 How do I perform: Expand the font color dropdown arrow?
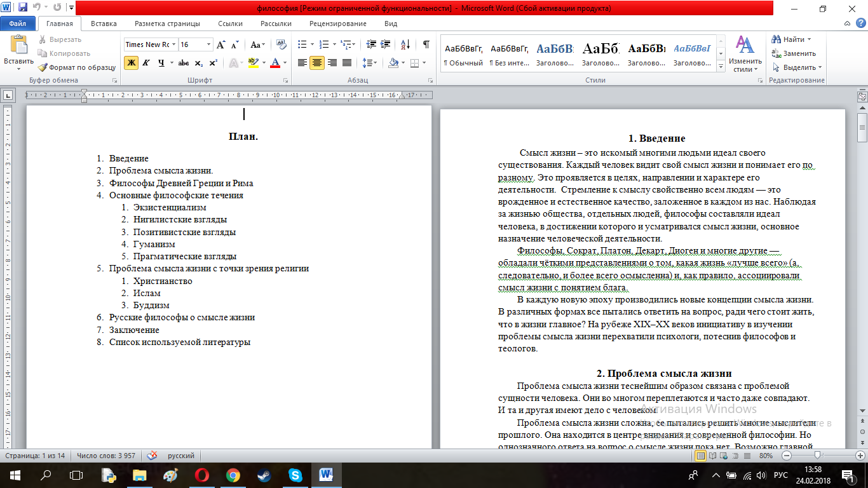(x=285, y=63)
